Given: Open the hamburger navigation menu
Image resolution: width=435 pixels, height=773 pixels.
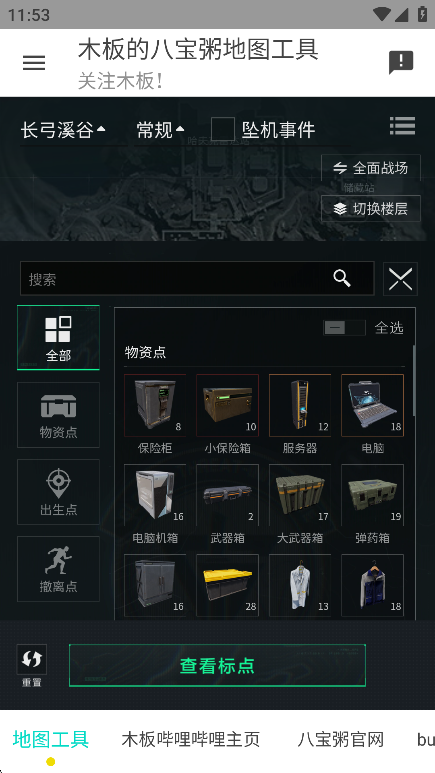Looking at the screenshot, I should (x=34, y=63).
